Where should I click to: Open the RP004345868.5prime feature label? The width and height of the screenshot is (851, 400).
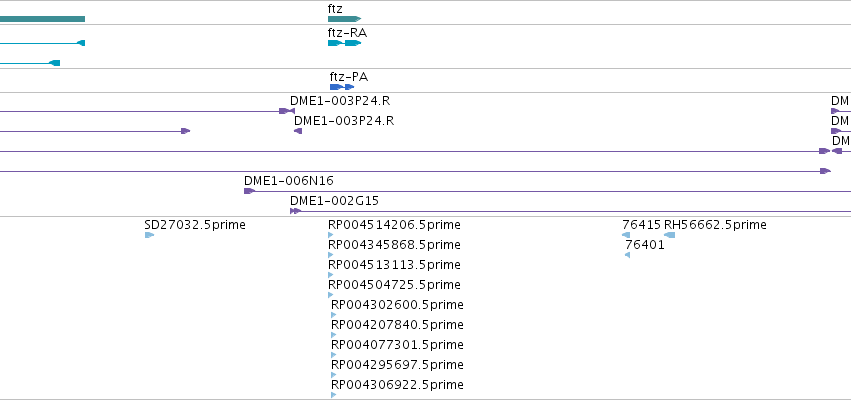coord(394,245)
